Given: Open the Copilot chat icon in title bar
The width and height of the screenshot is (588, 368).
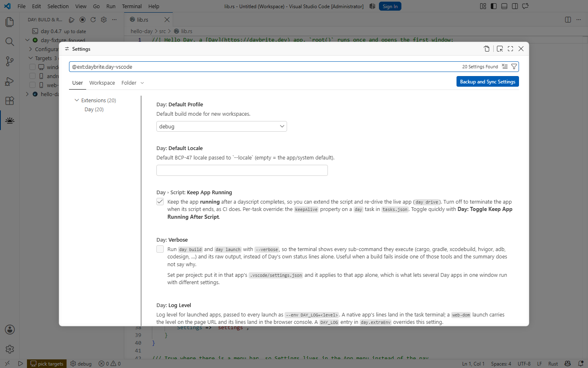Looking at the screenshot, I should 526,6.
